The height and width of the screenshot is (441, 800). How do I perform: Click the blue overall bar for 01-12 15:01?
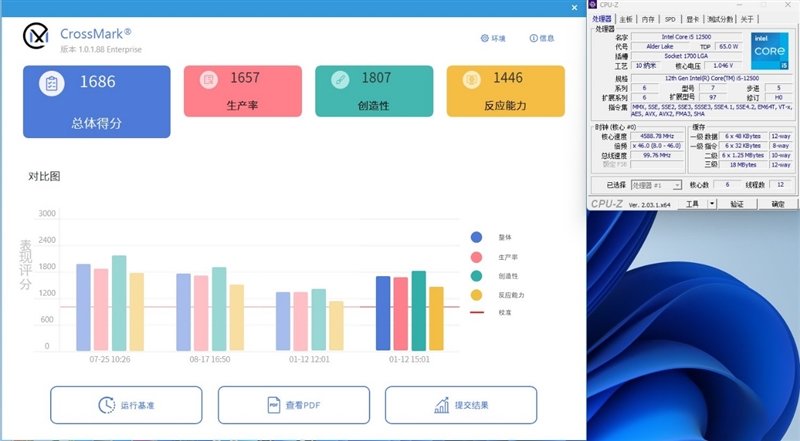pos(383,313)
